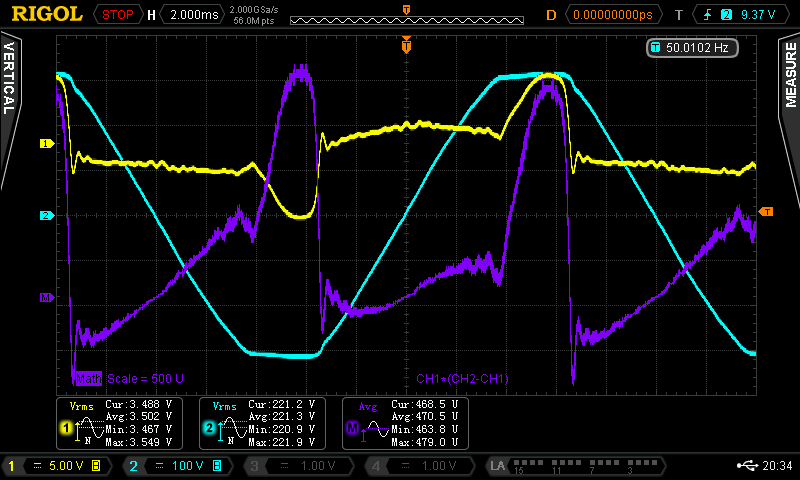Screen dimensions: 800x480
Task: Click the cyan channel 2 ground marker
Action: pyautogui.click(x=46, y=215)
